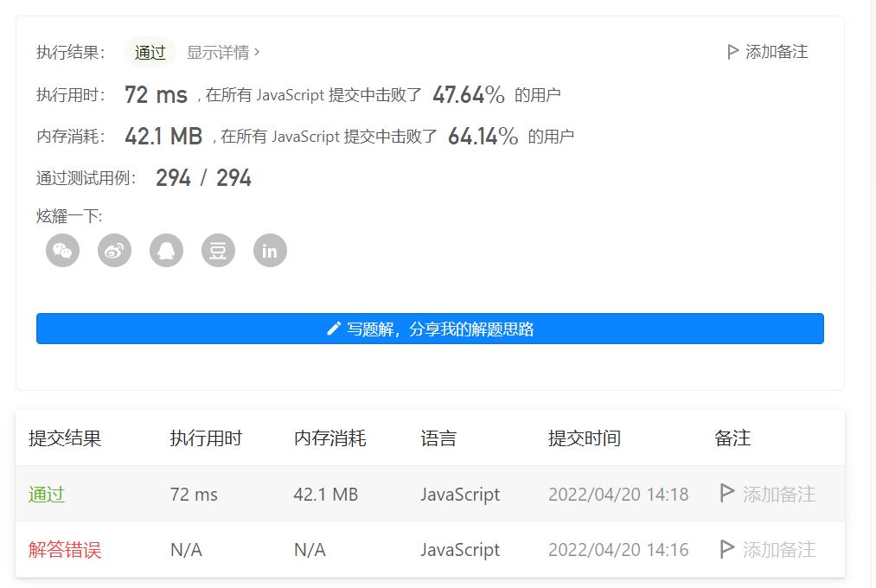Screen dimensions: 876x588
Task: Click the flag icon on the 通过 submission row
Action: tap(727, 494)
